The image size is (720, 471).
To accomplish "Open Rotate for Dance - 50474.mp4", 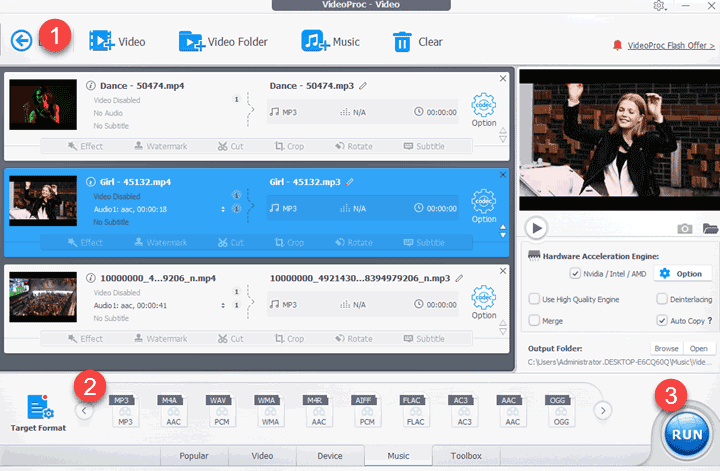I will click(x=354, y=146).
